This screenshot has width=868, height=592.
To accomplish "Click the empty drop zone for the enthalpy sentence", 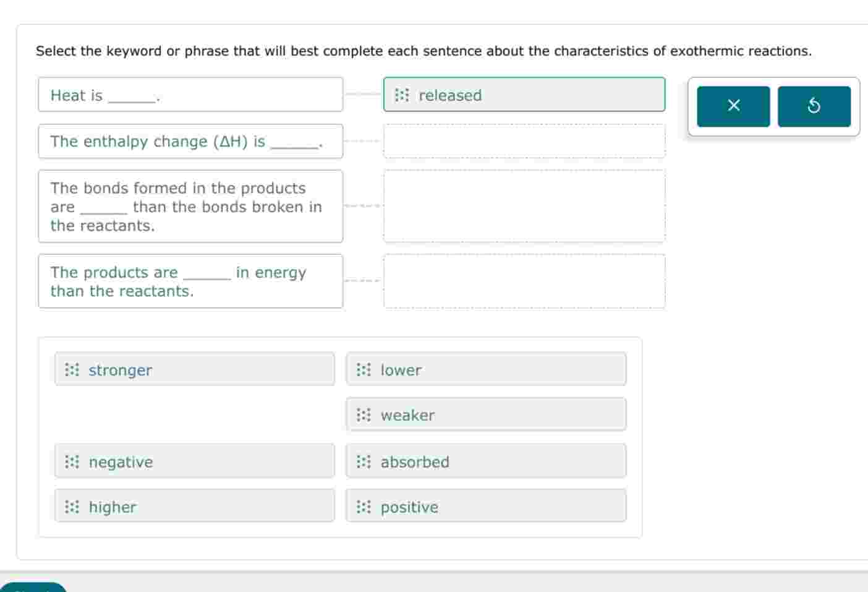I will point(524,141).
